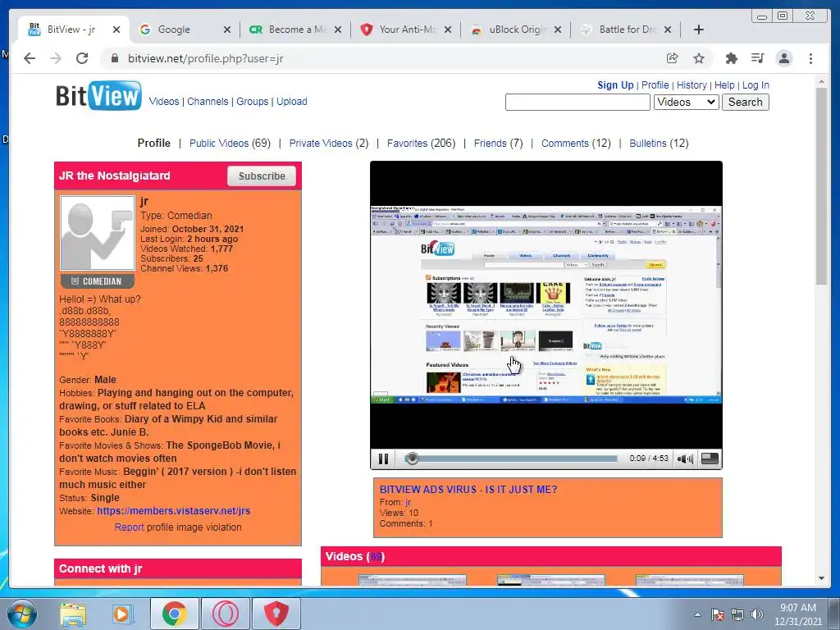Switch to the Your Anti-Malware tab
Viewport: 840px width, 630px height.
tap(408, 30)
